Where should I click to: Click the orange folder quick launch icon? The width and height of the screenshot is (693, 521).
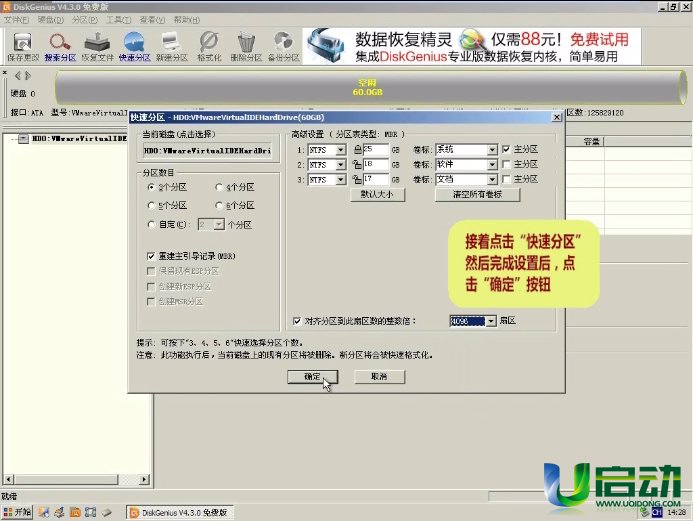click(75, 512)
